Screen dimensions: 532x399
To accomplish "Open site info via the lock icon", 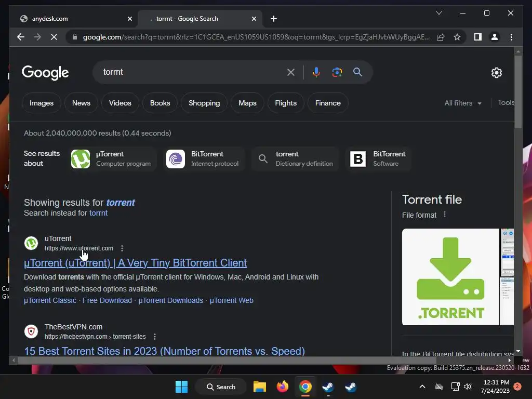I will [x=75, y=37].
